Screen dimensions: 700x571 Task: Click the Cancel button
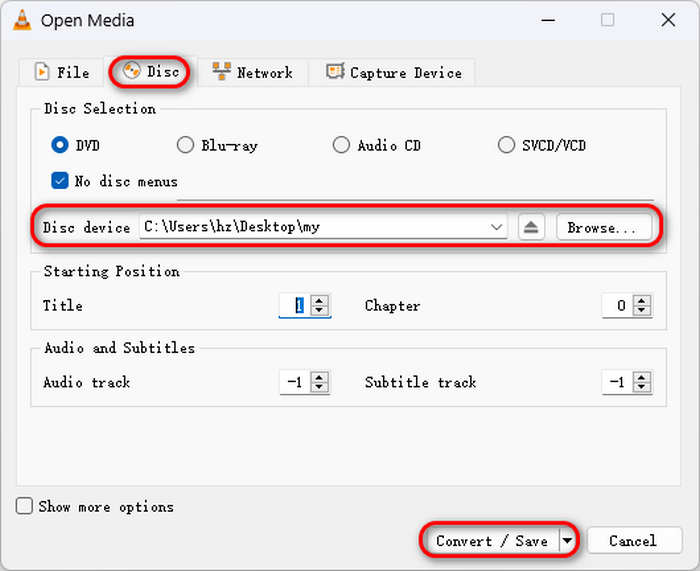point(634,541)
